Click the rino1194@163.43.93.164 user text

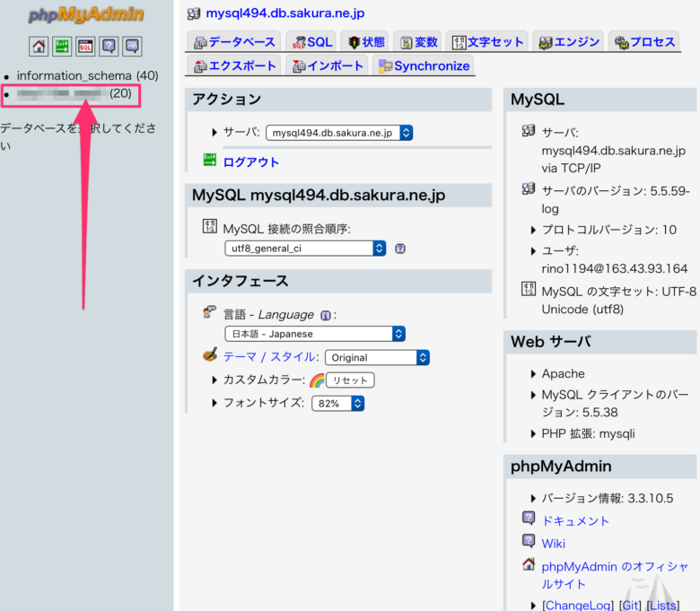click(x=614, y=268)
